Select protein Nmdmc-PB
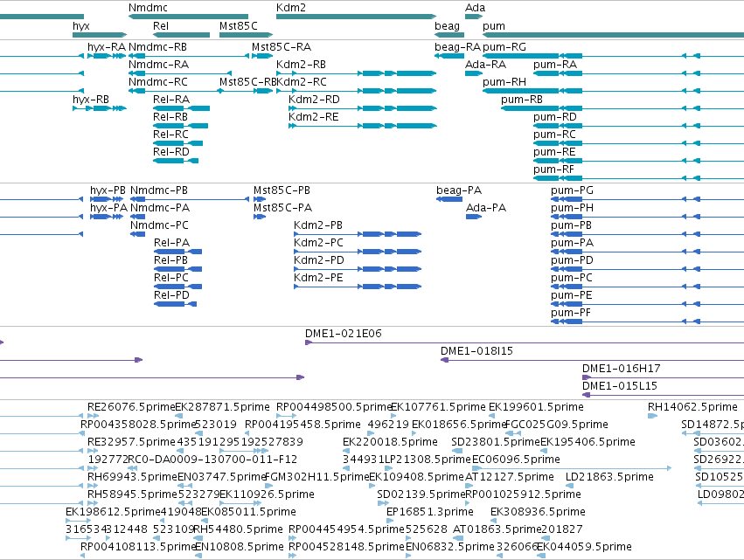This screenshot has height=560, width=744. coord(159,190)
